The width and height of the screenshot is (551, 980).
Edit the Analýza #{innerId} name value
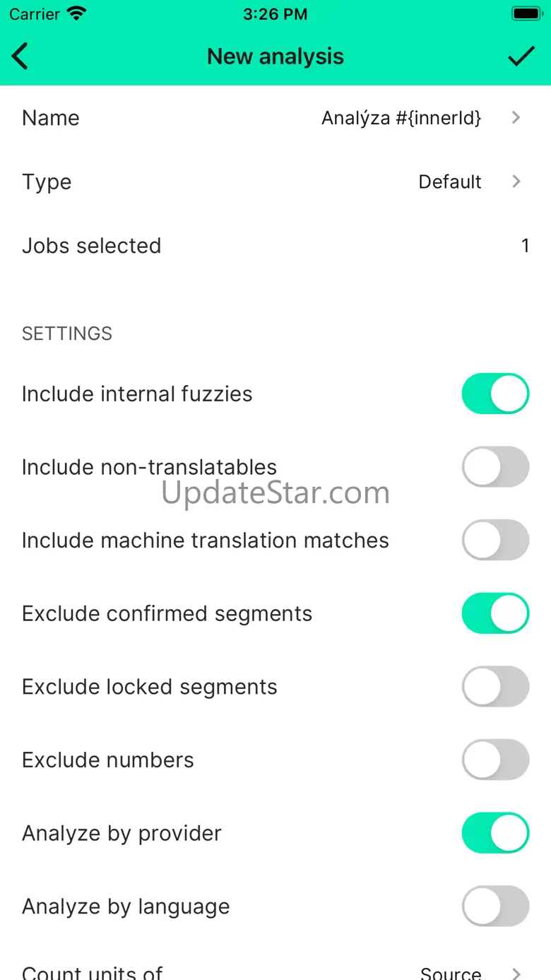(x=401, y=118)
